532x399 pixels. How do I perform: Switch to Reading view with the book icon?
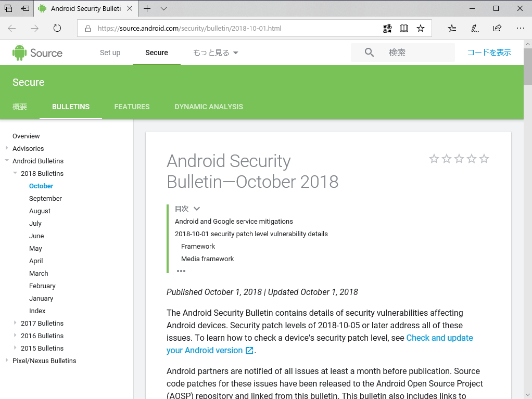pyautogui.click(x=404, y=28)
